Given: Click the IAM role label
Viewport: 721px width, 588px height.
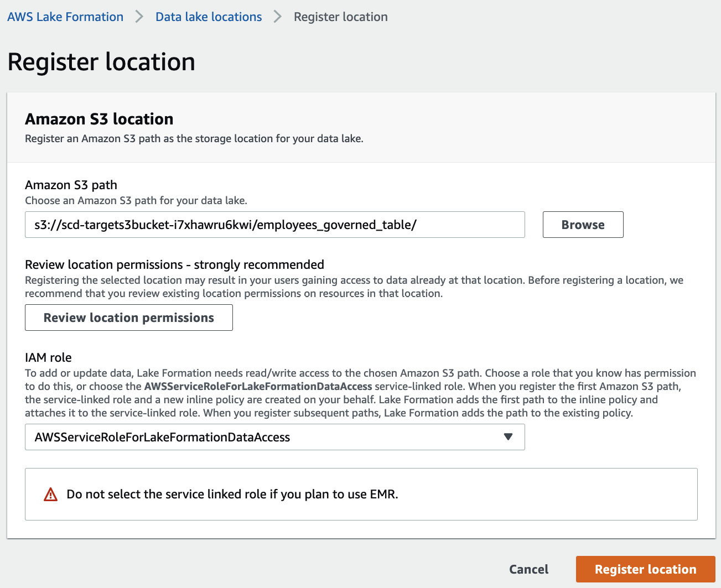Looking at the screenshot, I should click(49, 357).
